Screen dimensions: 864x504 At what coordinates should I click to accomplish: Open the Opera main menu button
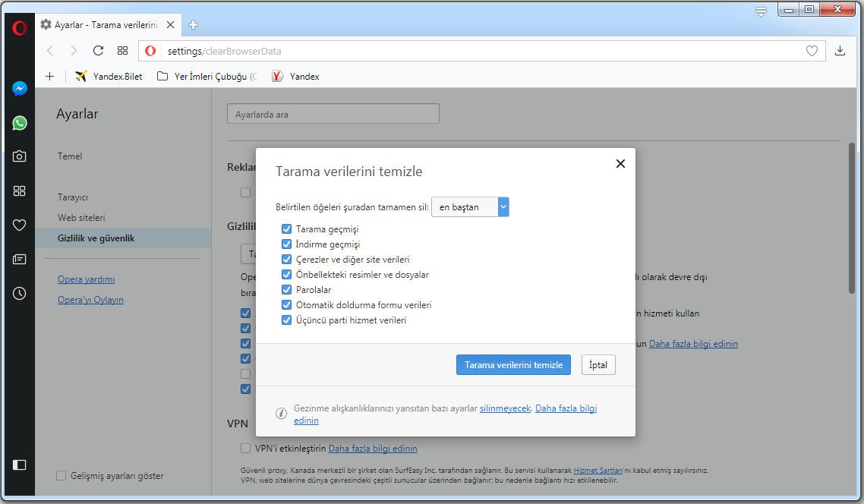pyautogui.click(x=20, y=28)
